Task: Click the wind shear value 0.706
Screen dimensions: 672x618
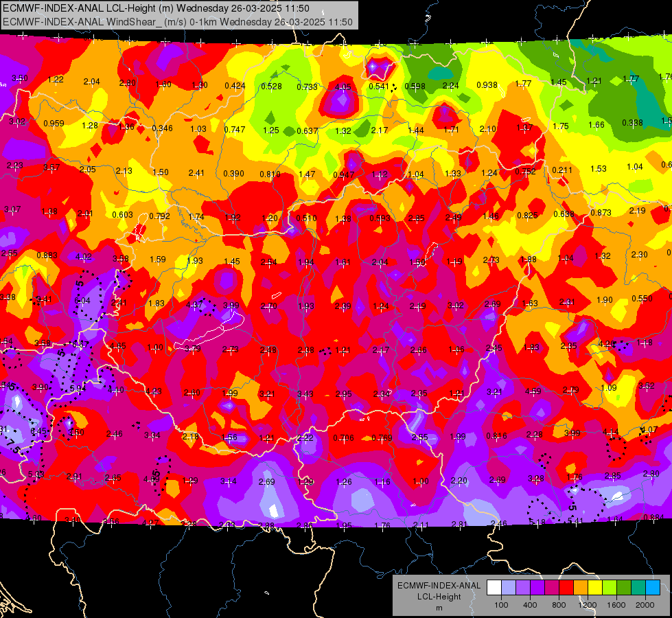Action: pos(344,438)
